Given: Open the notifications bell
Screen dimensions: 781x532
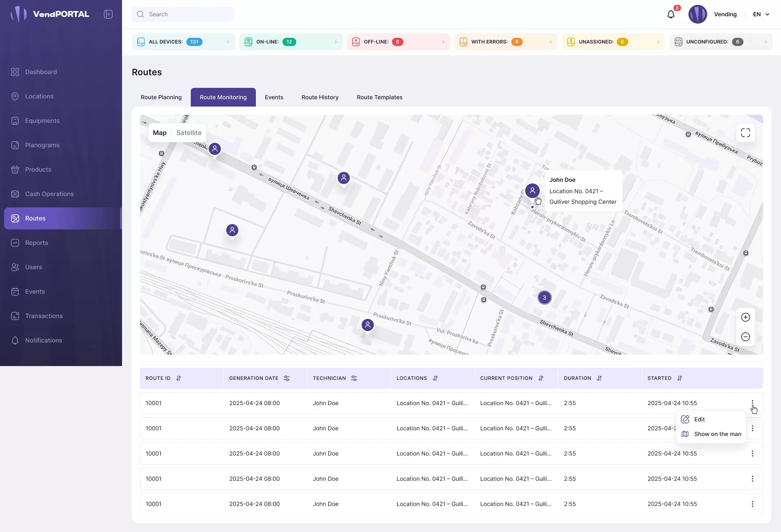Looking at the screenshot, I should tap(671, 14).
